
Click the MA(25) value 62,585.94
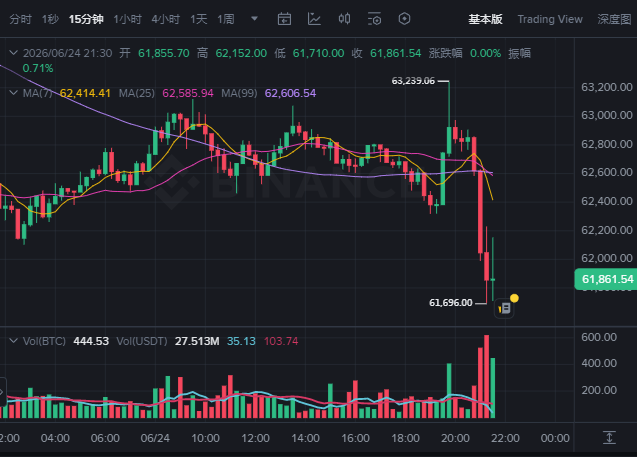pos(188,93)
